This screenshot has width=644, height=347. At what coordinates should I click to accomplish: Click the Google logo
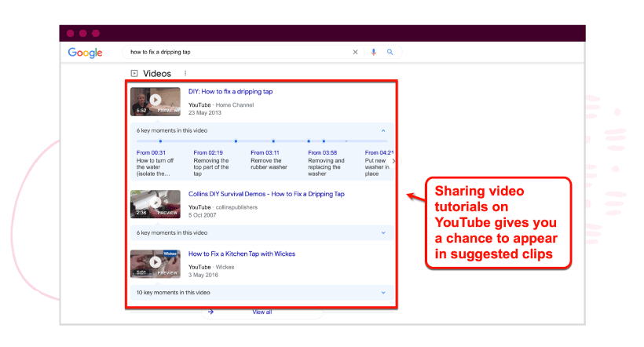[x=85, y=53]
